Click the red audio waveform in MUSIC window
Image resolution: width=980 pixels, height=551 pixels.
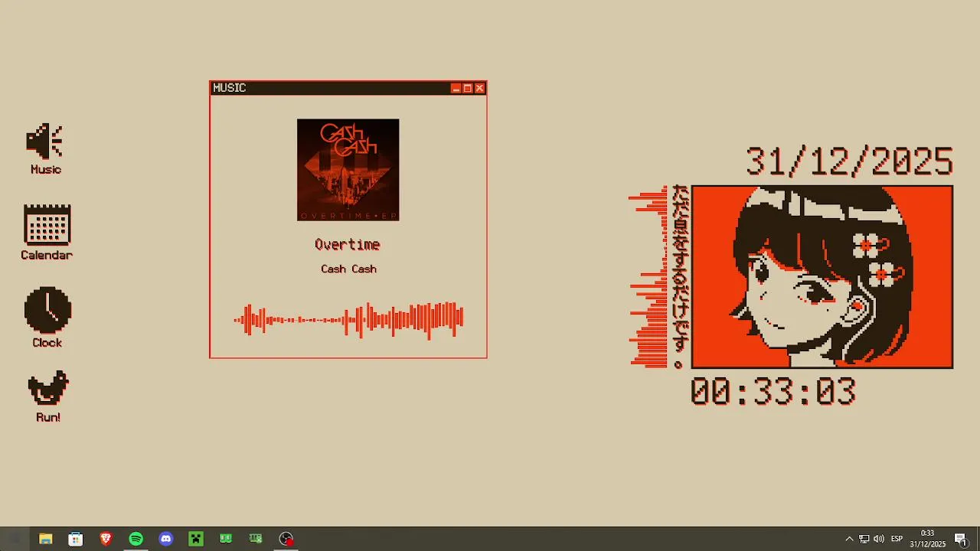[348, 320]
